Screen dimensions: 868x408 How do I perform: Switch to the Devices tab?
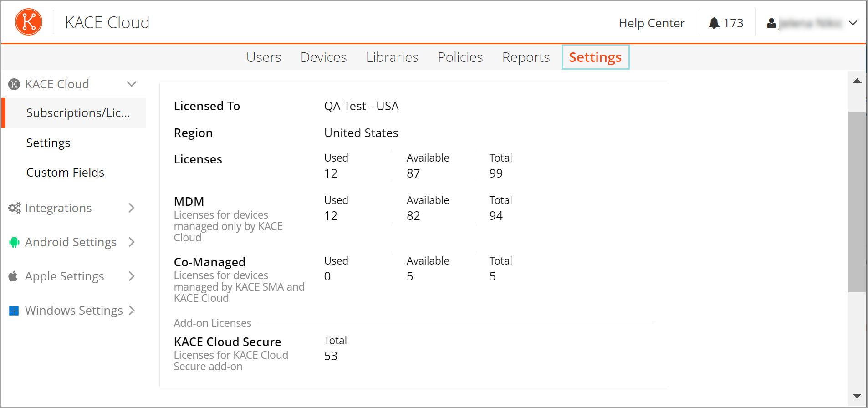(323, 57)
